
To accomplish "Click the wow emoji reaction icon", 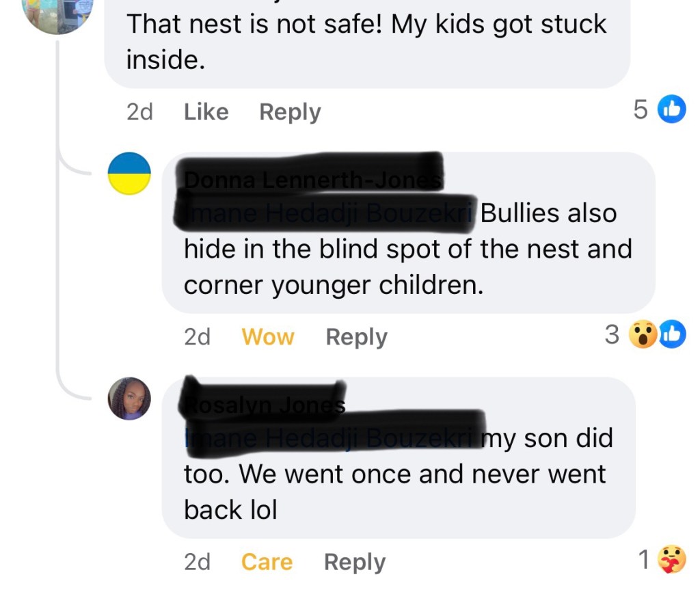I will tap(643, 334).
